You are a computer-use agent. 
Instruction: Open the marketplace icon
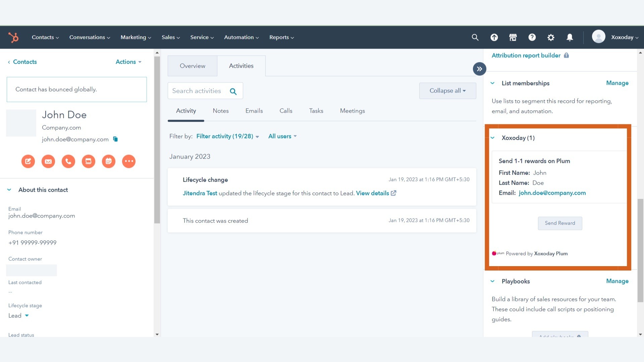(513, 37)
